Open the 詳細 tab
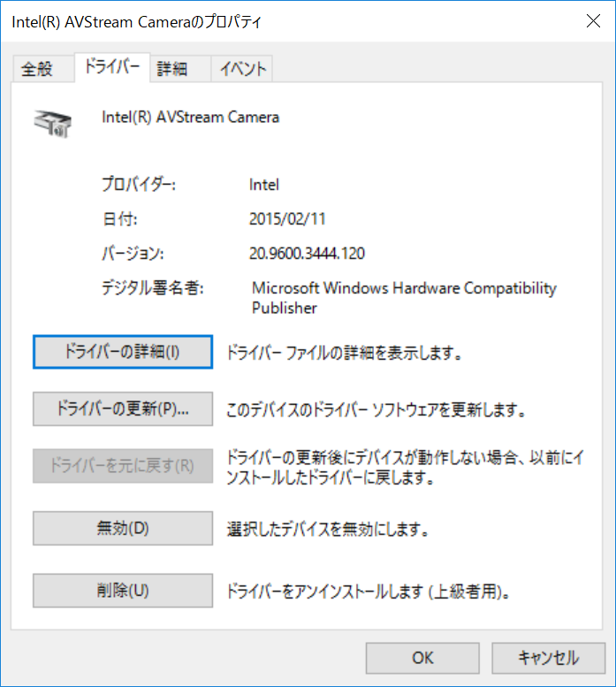This screenshot has width=616, height=687. click(180, 69)
